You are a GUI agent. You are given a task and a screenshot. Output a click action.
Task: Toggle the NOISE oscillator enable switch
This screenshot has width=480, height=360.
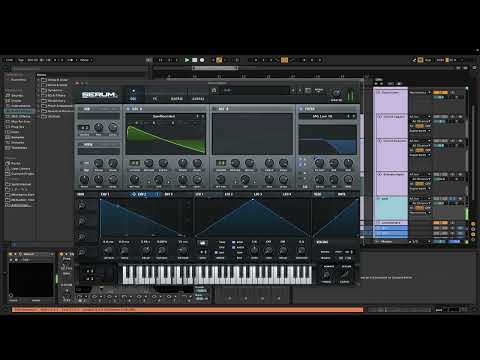(80, 144)
